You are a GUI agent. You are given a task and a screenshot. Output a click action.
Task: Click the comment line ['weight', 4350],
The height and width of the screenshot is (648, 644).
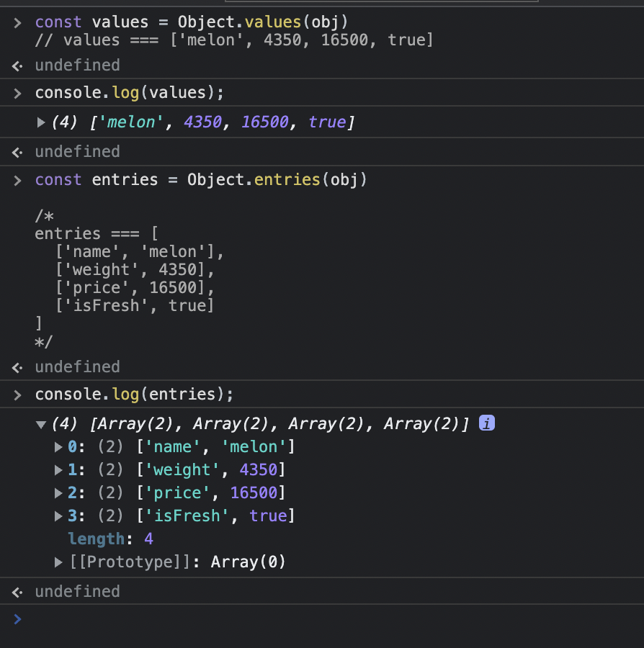(135, 270)
